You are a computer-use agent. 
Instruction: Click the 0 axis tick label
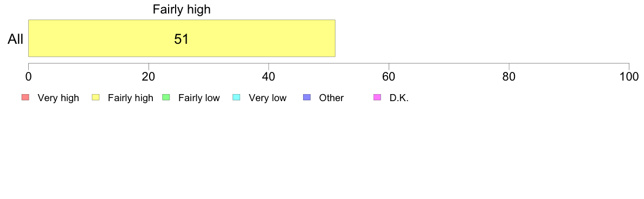tap(28, 77)
